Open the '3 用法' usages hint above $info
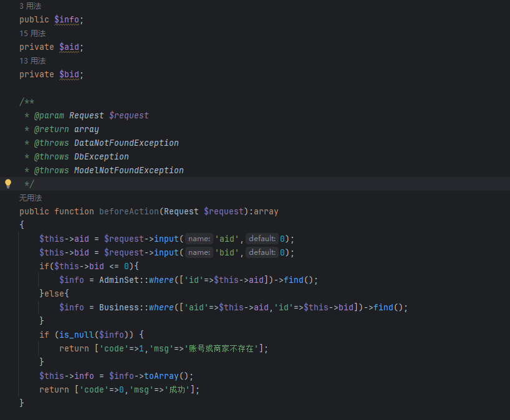 coord(31,6)
